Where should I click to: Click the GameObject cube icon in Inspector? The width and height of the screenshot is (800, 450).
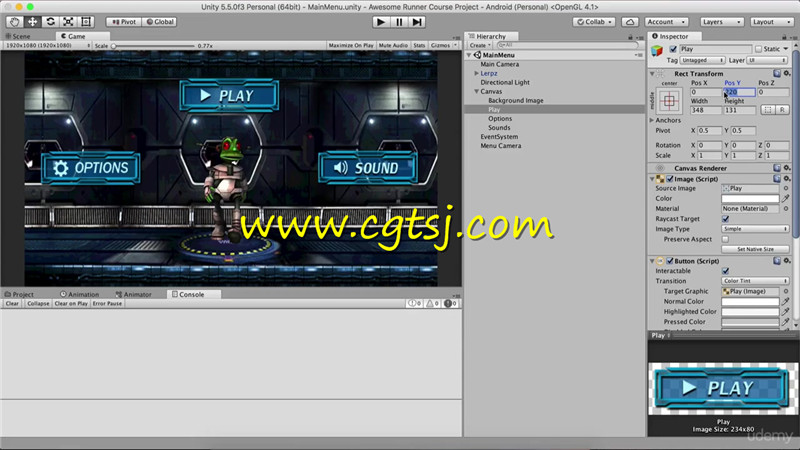click(657, 50)
